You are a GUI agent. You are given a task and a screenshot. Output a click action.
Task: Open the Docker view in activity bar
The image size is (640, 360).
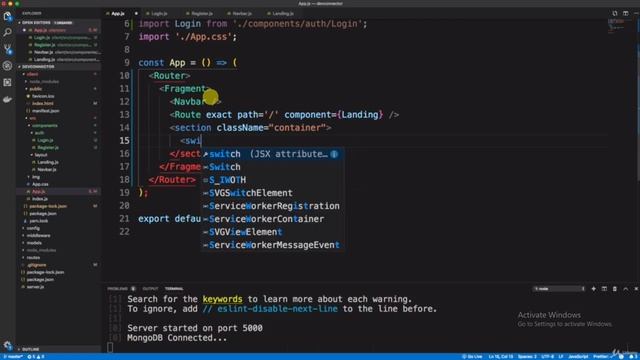click(x=7, y=99)
